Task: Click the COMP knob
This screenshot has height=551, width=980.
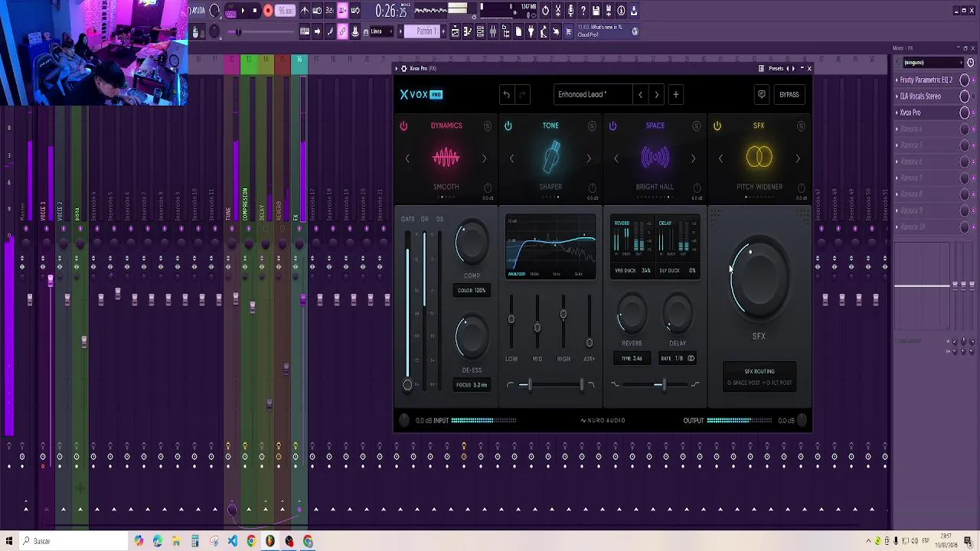Action: 472,243
